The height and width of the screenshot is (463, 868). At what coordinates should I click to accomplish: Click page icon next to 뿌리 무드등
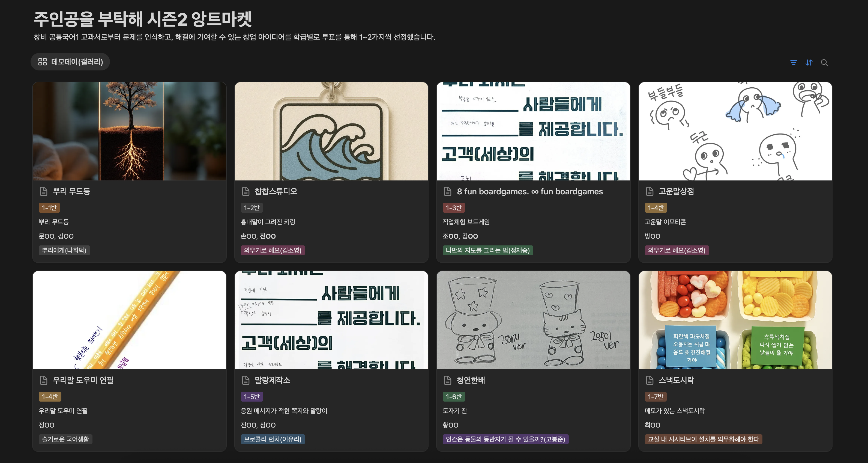pyautogui.click(x=43, y=191)
